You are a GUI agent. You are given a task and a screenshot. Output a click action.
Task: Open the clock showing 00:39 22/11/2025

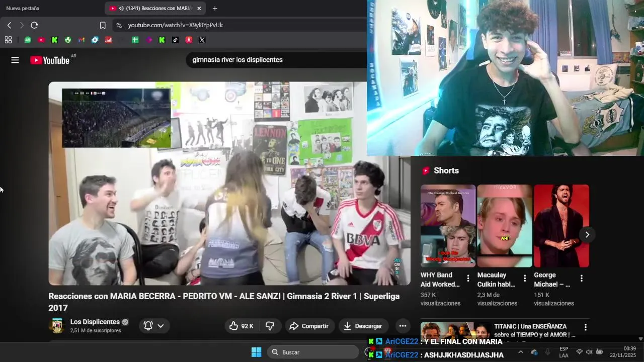click(x=623, y=352)
